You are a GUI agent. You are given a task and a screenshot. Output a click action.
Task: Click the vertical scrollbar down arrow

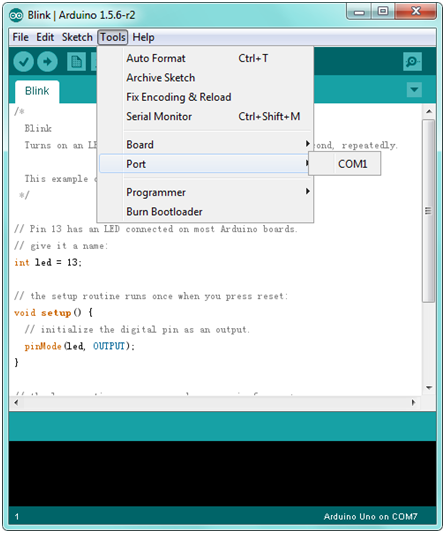click(x=429, y=388)
